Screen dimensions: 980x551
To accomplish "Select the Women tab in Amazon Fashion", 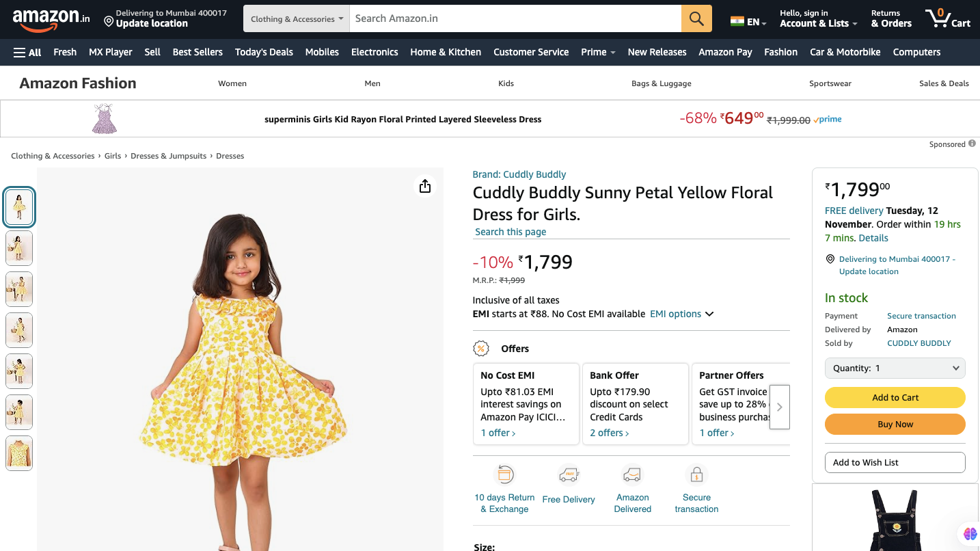I will (x=232, y=83).
